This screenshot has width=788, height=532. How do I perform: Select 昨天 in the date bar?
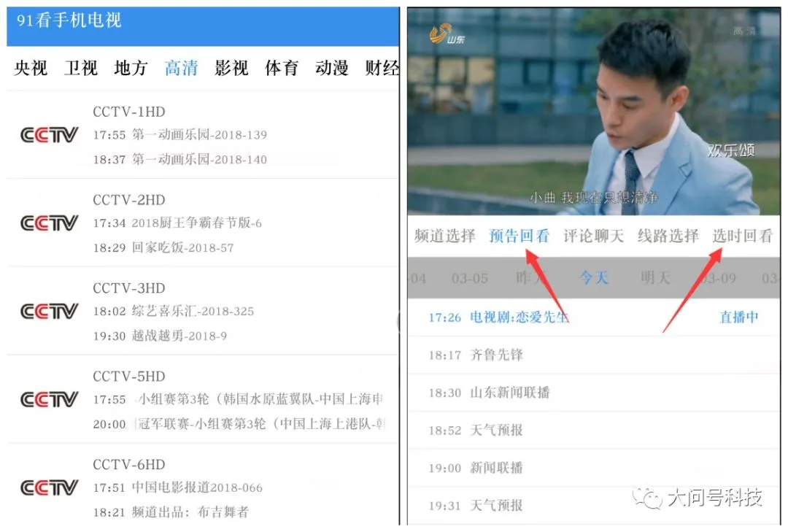click(531, 277)
